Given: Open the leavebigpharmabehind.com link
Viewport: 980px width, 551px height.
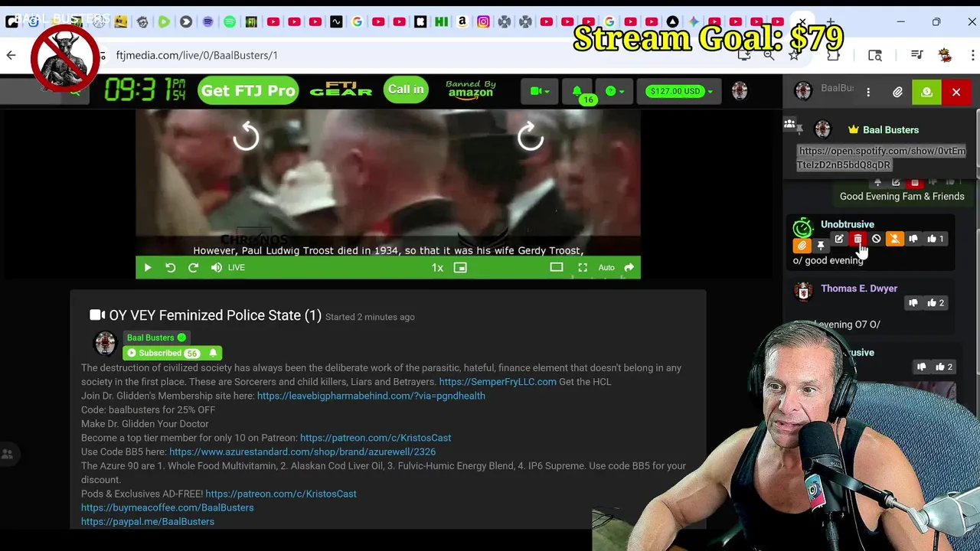Looking at the screenshot, I should 371,396.
